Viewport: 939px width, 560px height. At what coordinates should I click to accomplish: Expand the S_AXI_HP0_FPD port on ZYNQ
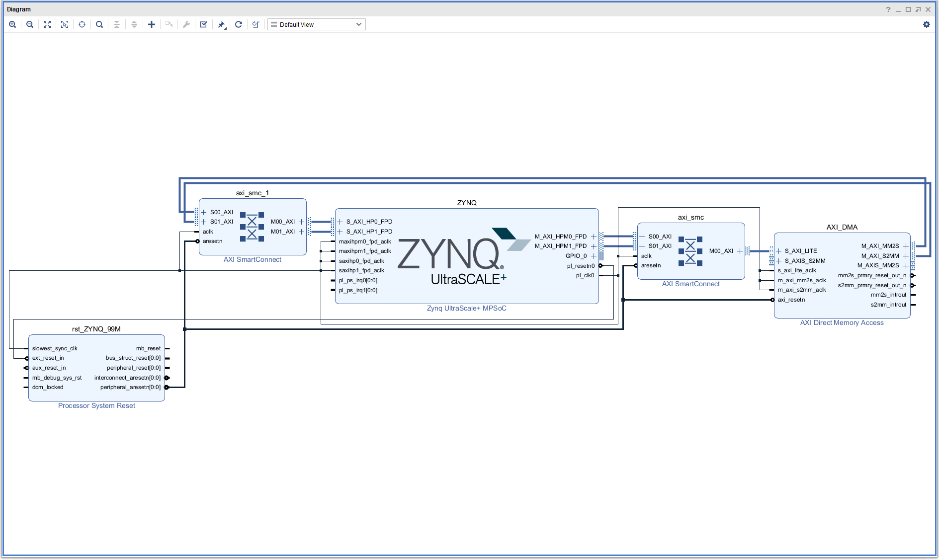click(340, 222)
